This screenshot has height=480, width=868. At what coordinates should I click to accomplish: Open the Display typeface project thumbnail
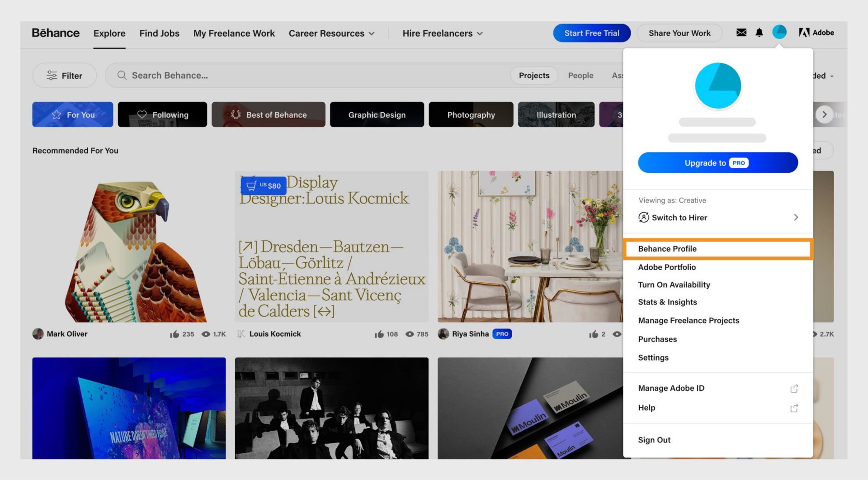(x=332, y=247)
